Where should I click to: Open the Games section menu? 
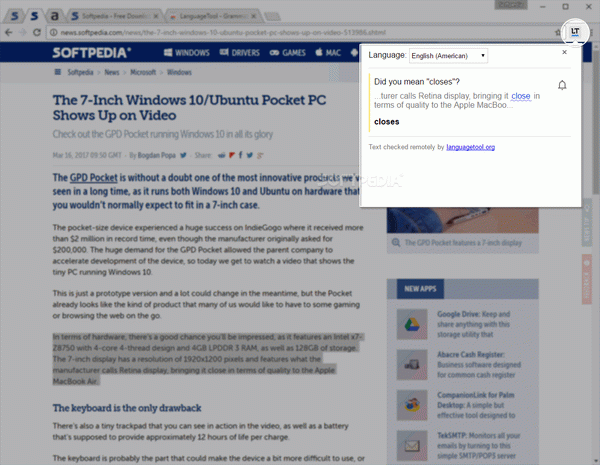click(x=287, y=52)
